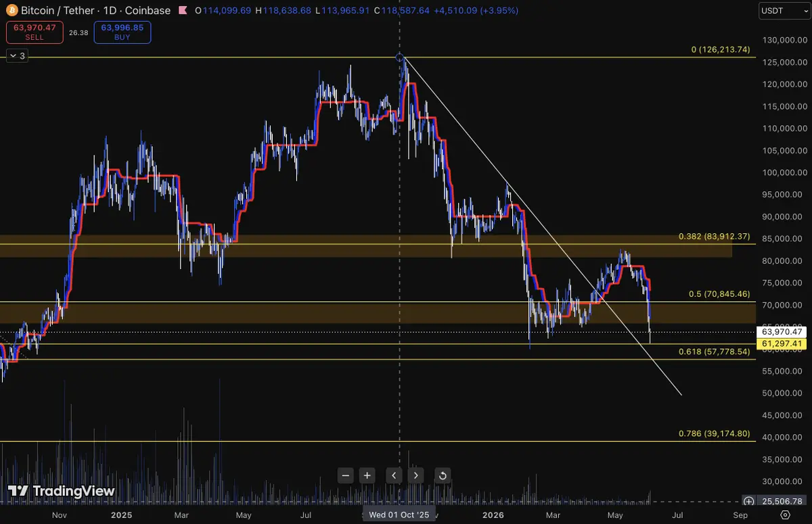Image resolution: width=812 pixels, height=524 pixels.
Task: Click the plus icon beside 25,506.78
Action: point(748,501)
